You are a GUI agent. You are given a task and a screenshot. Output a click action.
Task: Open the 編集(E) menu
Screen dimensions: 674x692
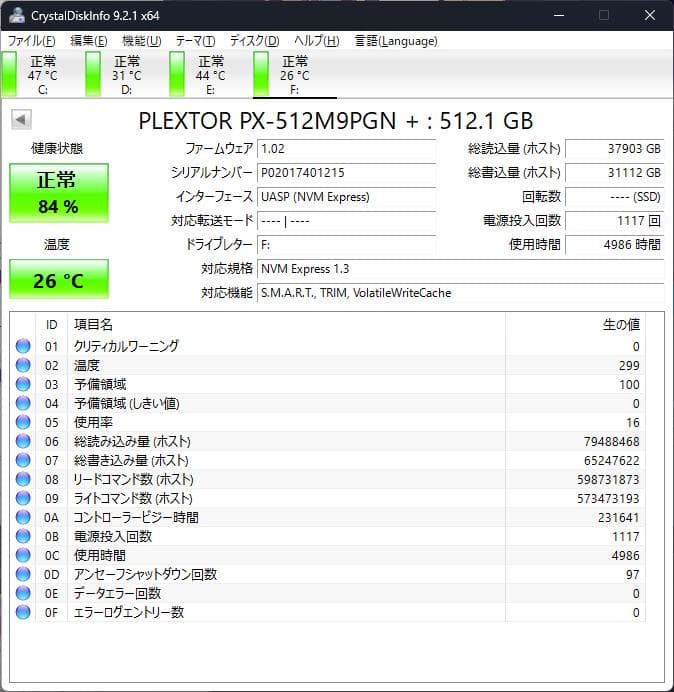coord(89,41)
